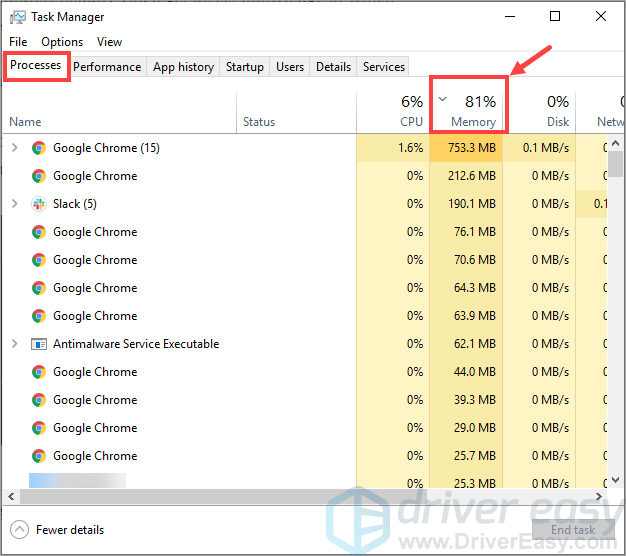626x556 pixels.
Task: Click the 753.3 MB memory cell
Action: tap(466, 148)
